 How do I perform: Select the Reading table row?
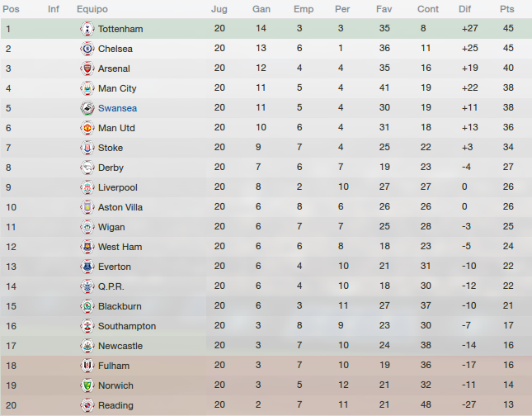[x=266, y=405]
